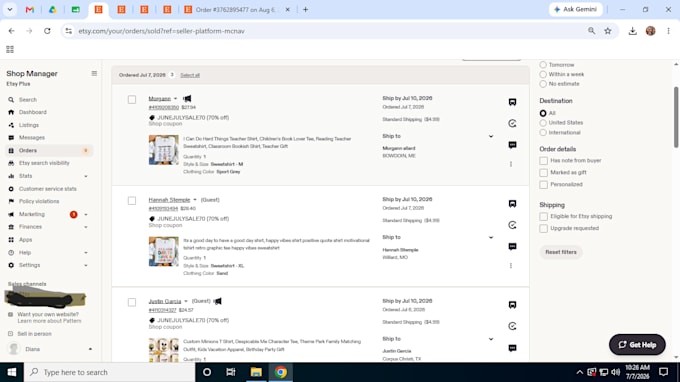680x382 pixels.
Task: Go back to the previous page
Action: [11, 31]
